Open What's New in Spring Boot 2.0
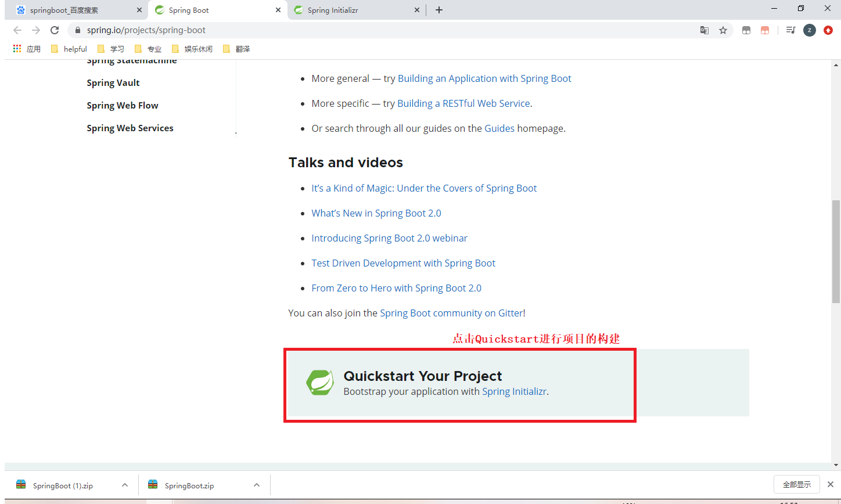Image resolution: width=841 pixels, height=504 pixels. pyautogui.click(x=376, y=213)
